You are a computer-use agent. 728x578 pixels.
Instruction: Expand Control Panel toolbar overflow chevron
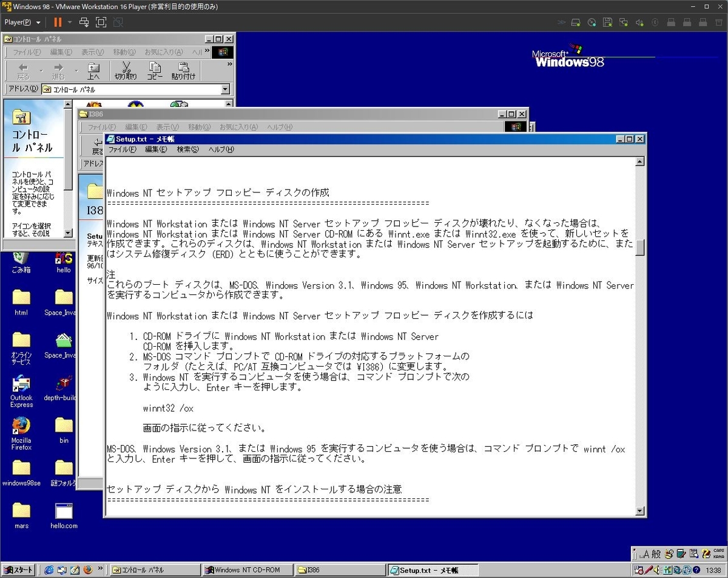coord(229,64)
